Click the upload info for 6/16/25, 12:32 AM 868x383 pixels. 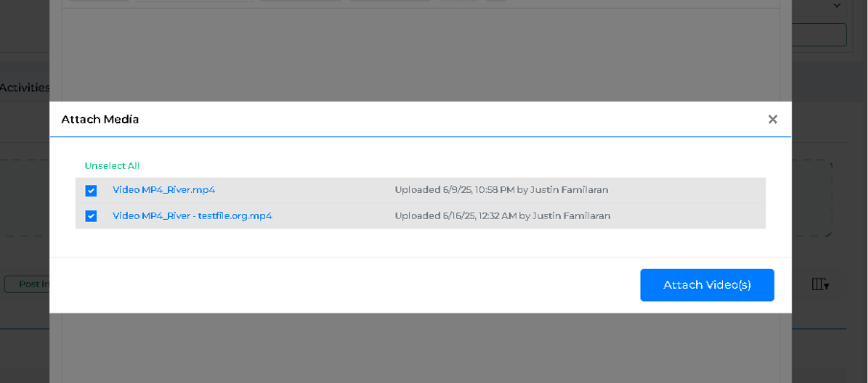click(x=502, y=216)
